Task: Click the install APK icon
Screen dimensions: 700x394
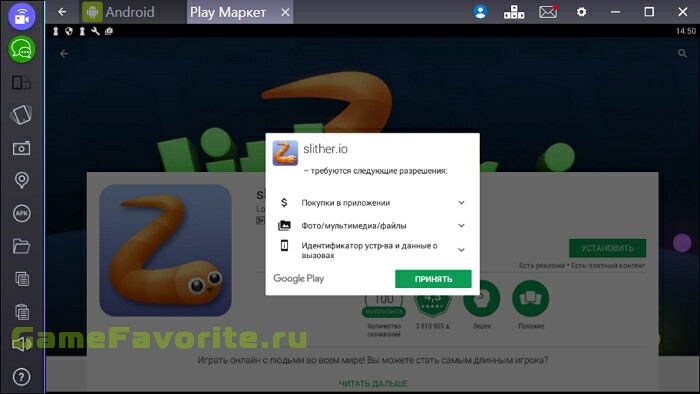Action: point(21,213)
